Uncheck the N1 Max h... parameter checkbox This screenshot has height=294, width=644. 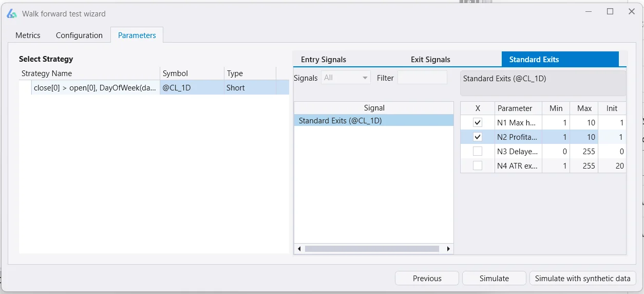478,123
